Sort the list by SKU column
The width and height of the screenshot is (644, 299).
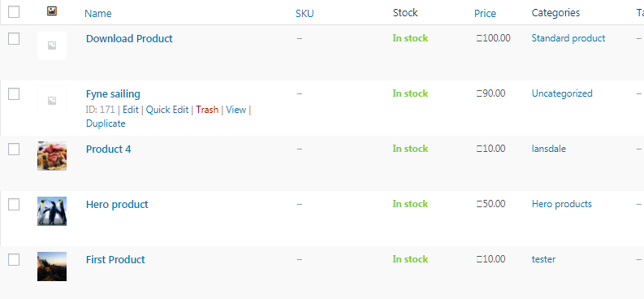tap(305, 14)
